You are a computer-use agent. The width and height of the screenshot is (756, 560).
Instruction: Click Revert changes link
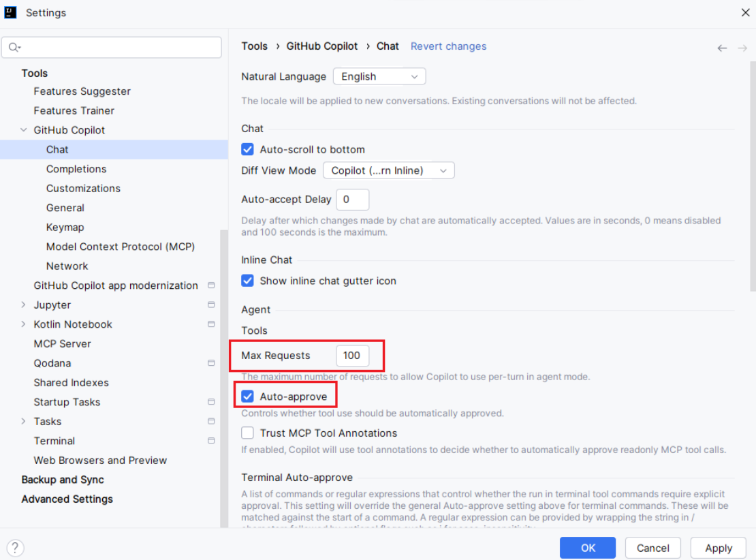tap(448, 46)
